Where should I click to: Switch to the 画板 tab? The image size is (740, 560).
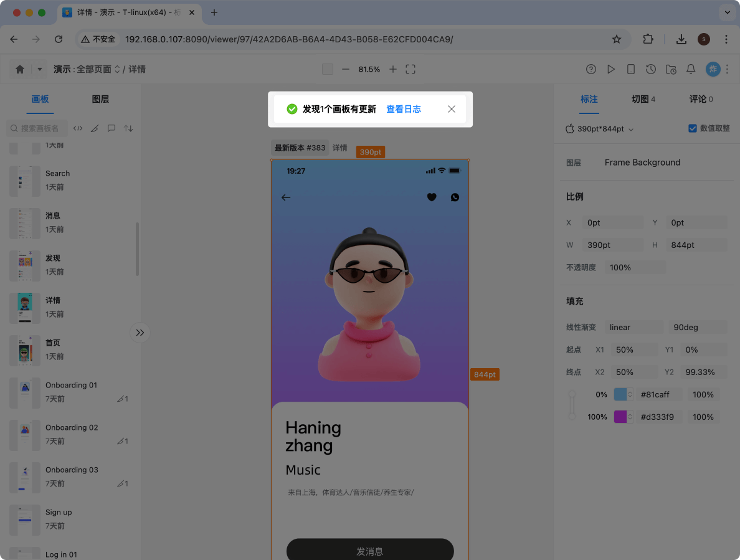point(40,99)
